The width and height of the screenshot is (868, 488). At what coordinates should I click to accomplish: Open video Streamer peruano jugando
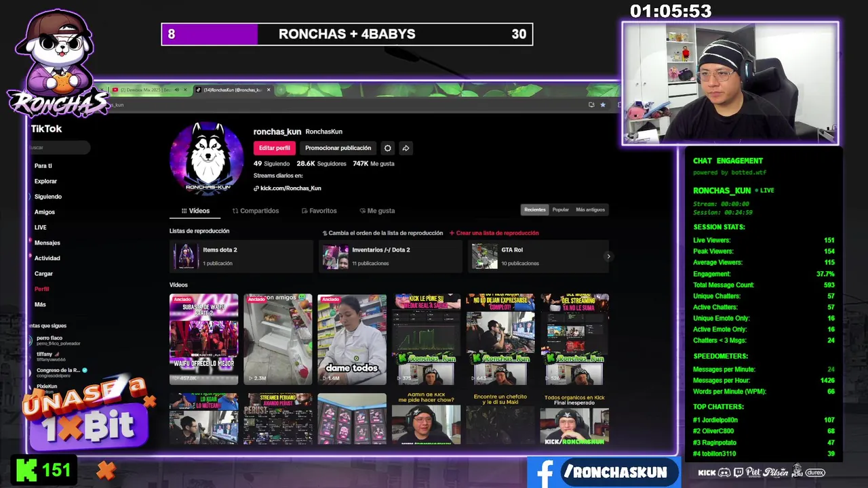click(x=278, y=419)
